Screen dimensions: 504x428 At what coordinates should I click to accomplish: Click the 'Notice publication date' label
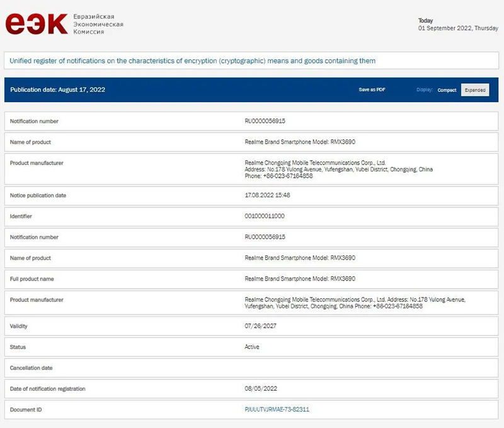tap(38, 195)
